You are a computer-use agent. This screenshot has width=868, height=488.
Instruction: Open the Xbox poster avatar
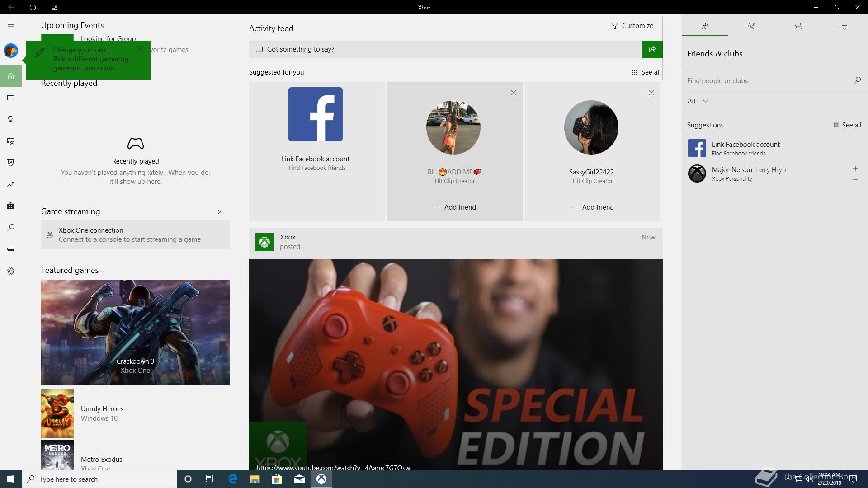(264, 242)
